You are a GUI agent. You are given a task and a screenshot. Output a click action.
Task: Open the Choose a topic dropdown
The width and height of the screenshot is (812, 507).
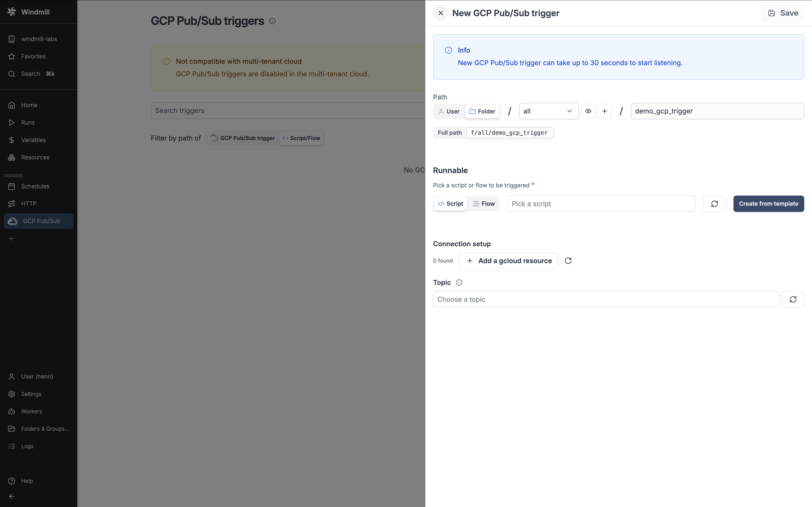pyautogui.click(x=606, y=299)
